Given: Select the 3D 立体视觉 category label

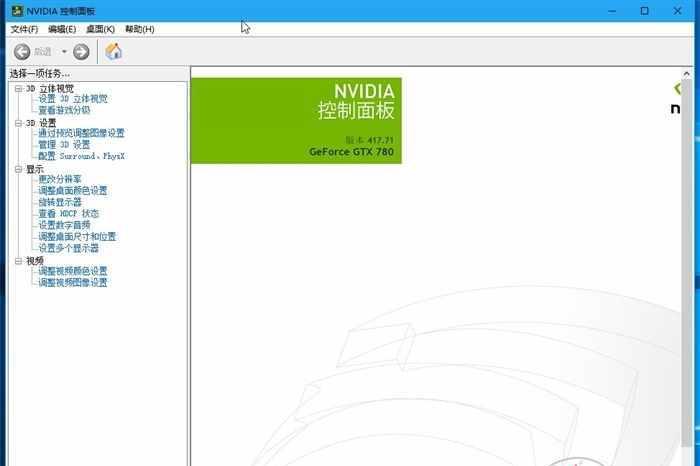Looking at the screenshot, I should 50,88.
